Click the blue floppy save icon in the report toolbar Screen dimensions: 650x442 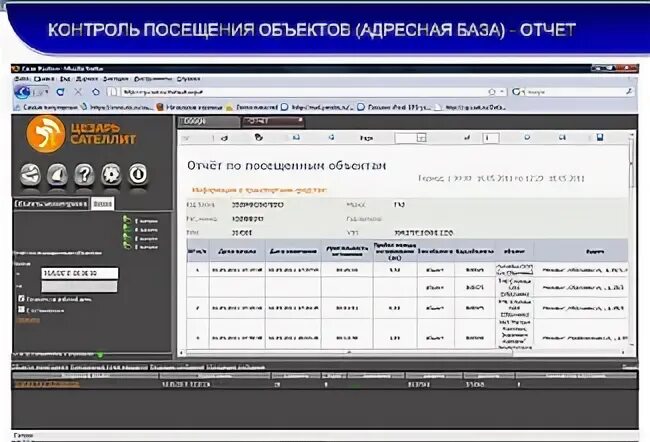(599, 137)
